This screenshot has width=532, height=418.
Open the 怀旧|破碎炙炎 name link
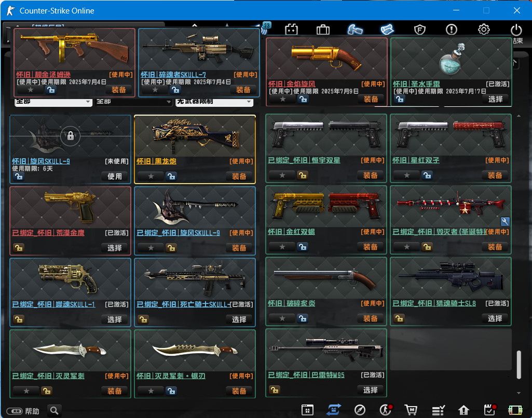(292, 303)
